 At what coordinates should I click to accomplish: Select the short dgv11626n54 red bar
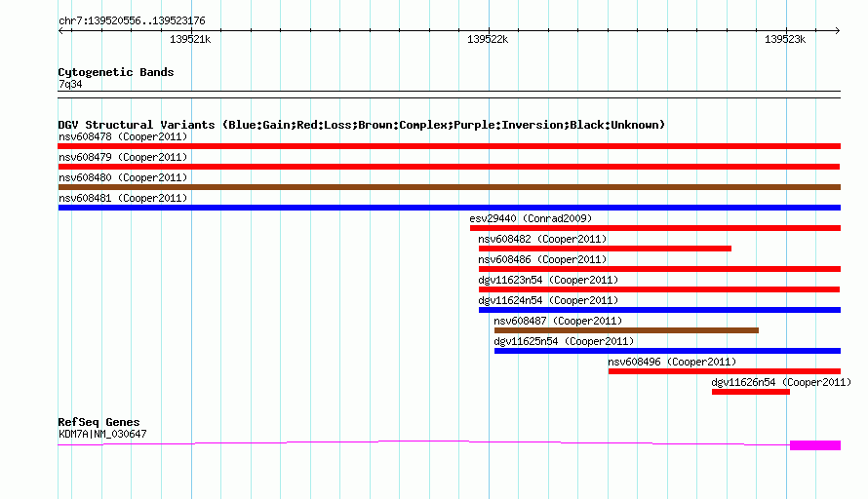(x=751, y=392)
